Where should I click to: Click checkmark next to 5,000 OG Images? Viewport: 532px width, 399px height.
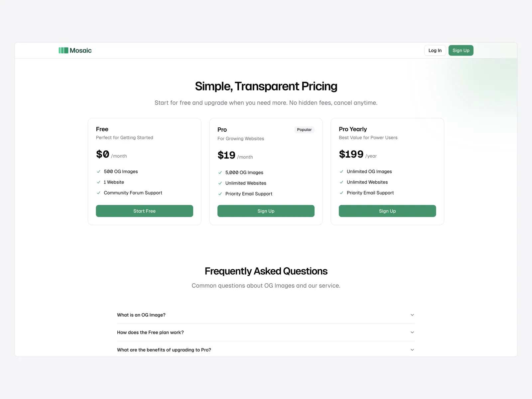(x=220, y=173)
